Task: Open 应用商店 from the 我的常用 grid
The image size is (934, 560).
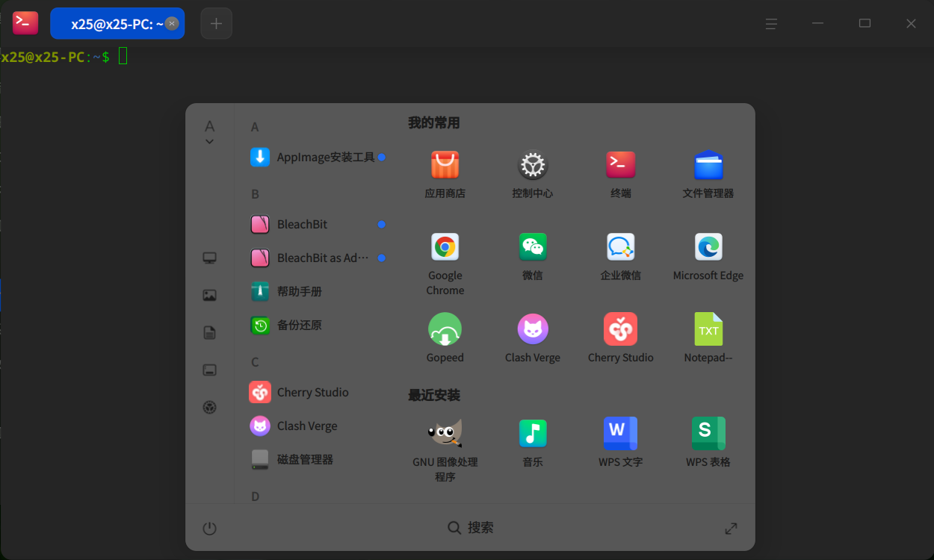Action: [445, 174]
